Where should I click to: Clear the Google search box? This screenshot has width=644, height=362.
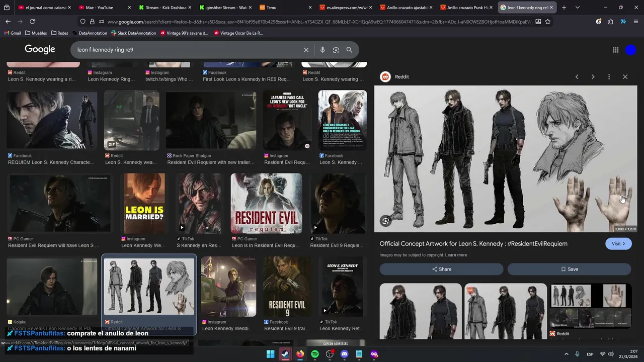[x=306, y=50]
